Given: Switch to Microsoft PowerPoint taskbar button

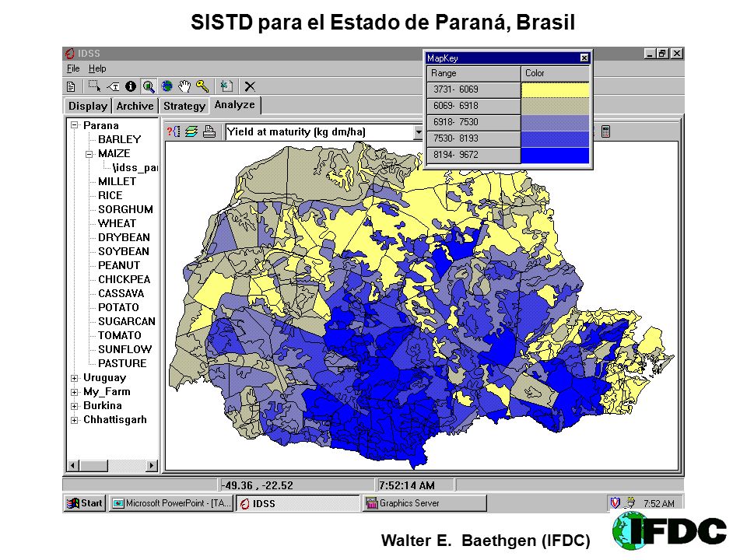Looking at the screenshot, I should [x=171, y=503].
